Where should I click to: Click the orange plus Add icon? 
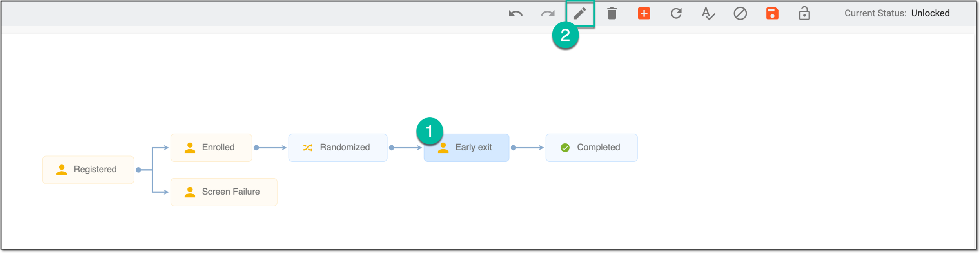(x=644, y=13)
